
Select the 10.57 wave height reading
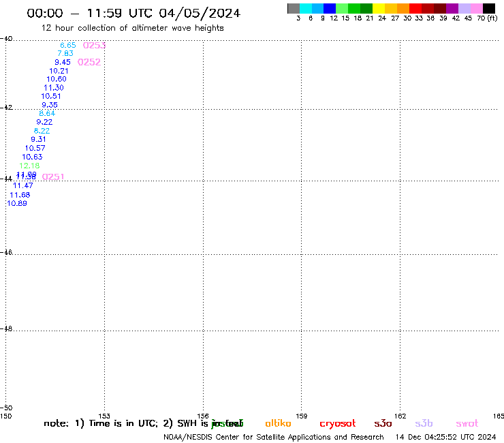[x=35, y=148]
